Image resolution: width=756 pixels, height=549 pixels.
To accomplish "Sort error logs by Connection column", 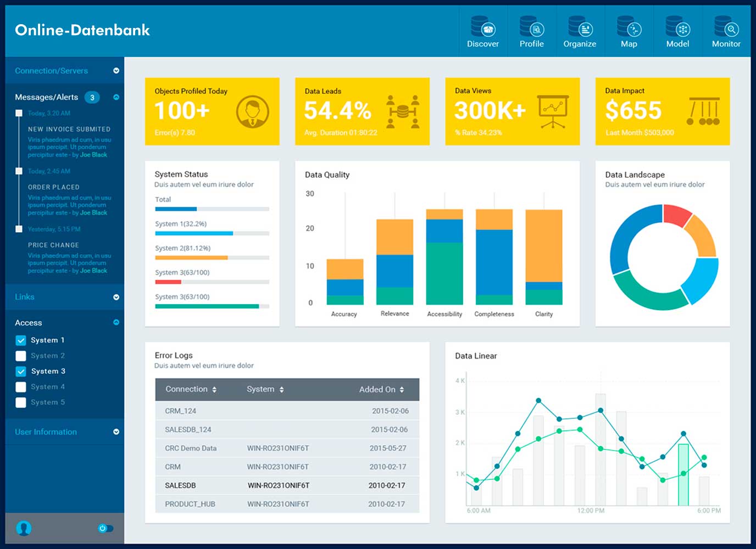I will pyautogui.click(x=214, y=389).
